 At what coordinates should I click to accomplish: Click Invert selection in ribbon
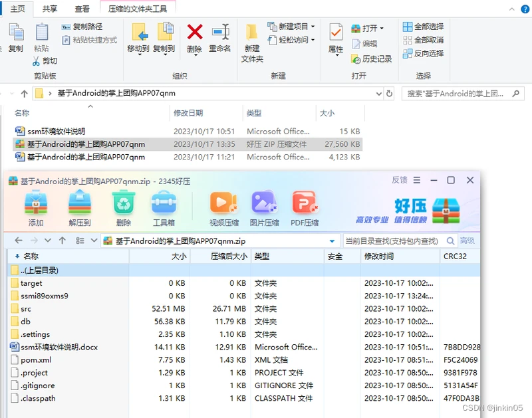pos(423,54)
